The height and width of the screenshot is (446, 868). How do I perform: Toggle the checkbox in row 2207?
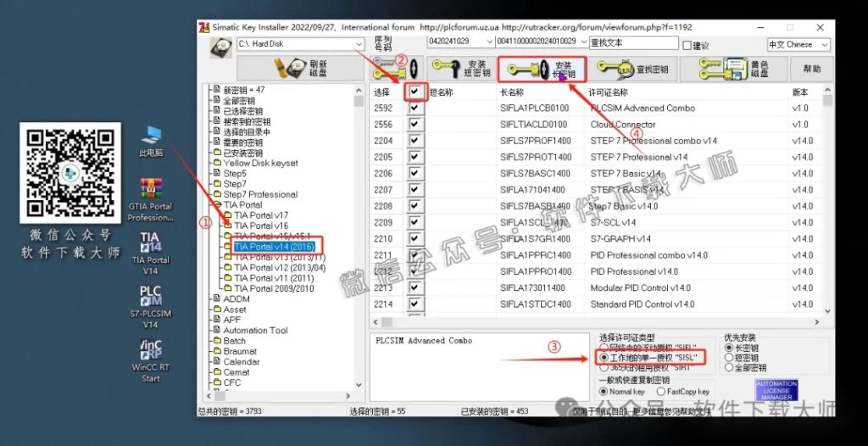[415, 190]
